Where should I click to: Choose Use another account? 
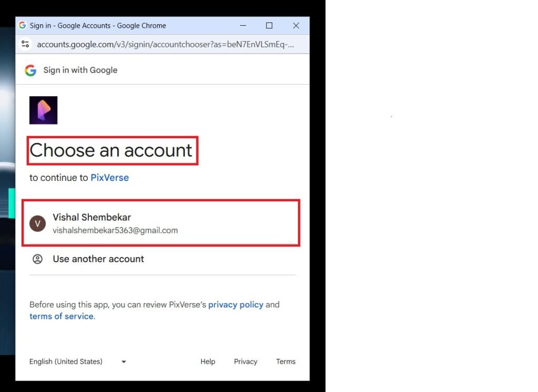click(98, 259)
